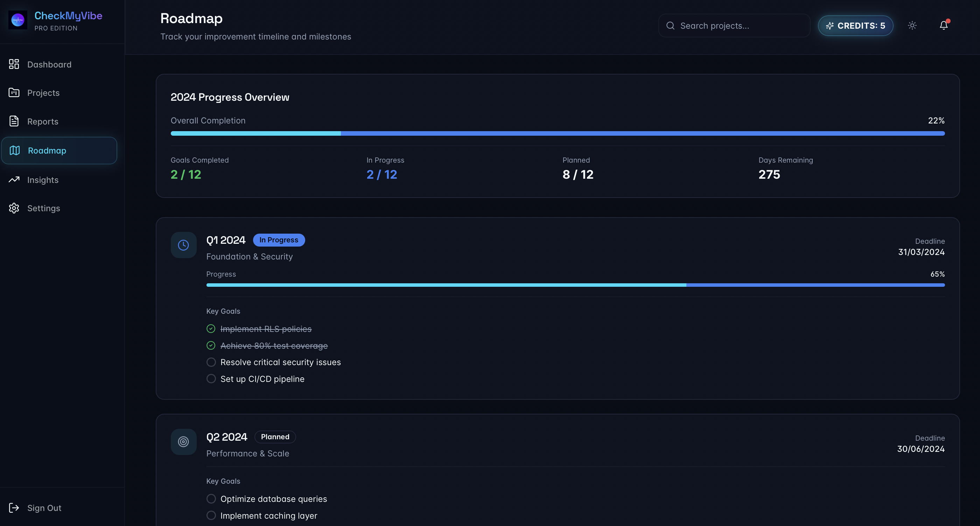The image size is (980, 526).
Task: Go to the Projects section
Action: pyautogui.click(x=59, y=93)
